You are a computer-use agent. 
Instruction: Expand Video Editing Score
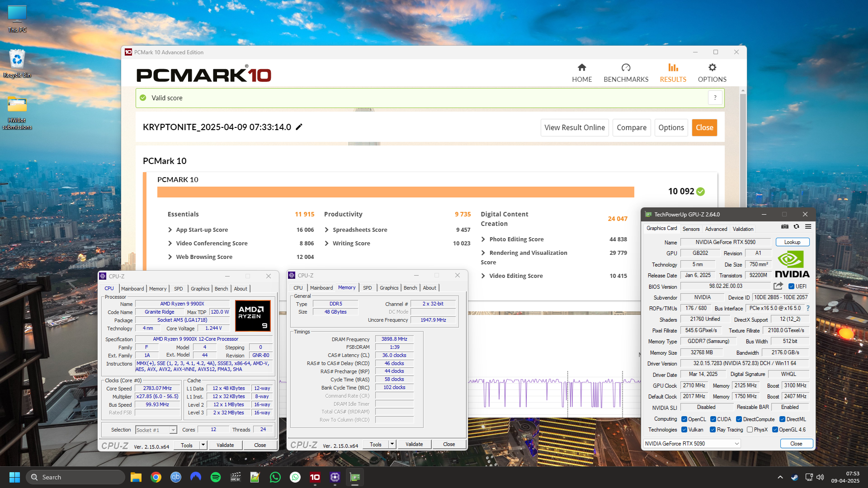pyautogui.click(x=483, y=276)
